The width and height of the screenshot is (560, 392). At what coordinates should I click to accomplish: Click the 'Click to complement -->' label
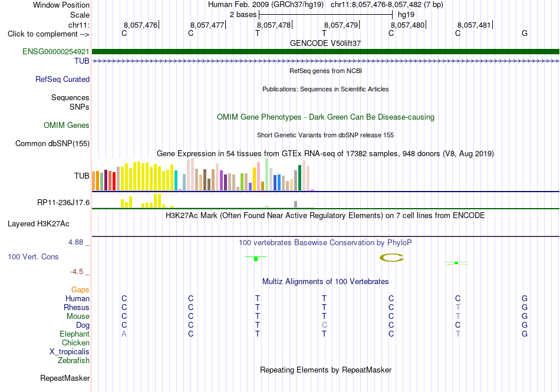point(48,34)
